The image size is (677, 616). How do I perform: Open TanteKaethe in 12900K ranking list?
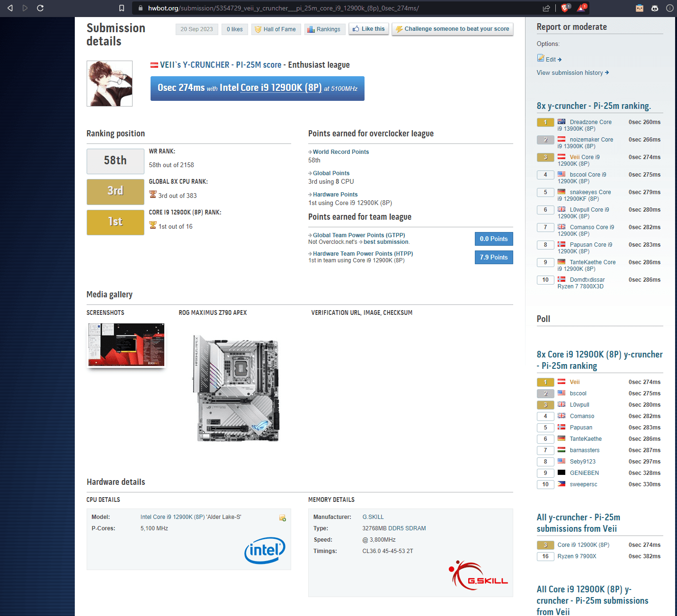[x=586, y=439]
